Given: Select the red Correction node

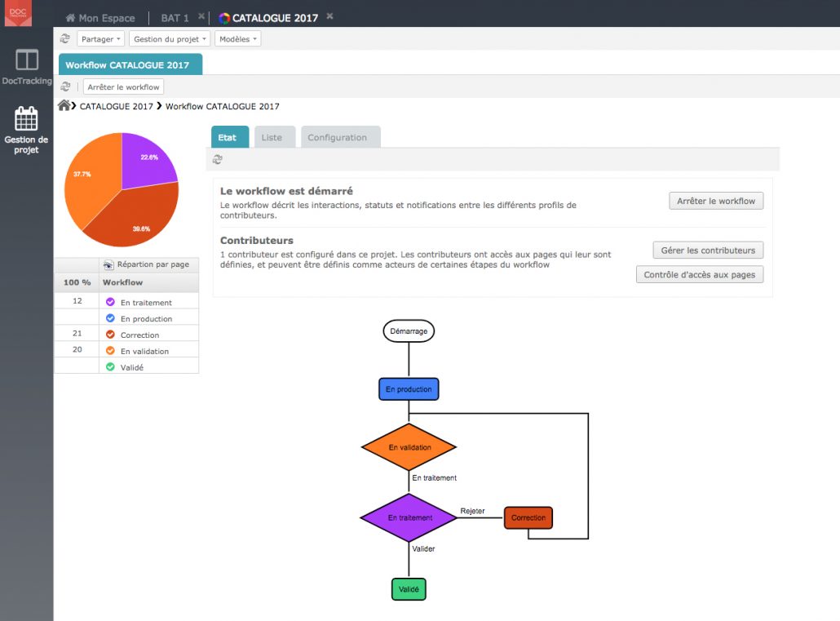Looking at the screenshot, I should click(528, 517).
